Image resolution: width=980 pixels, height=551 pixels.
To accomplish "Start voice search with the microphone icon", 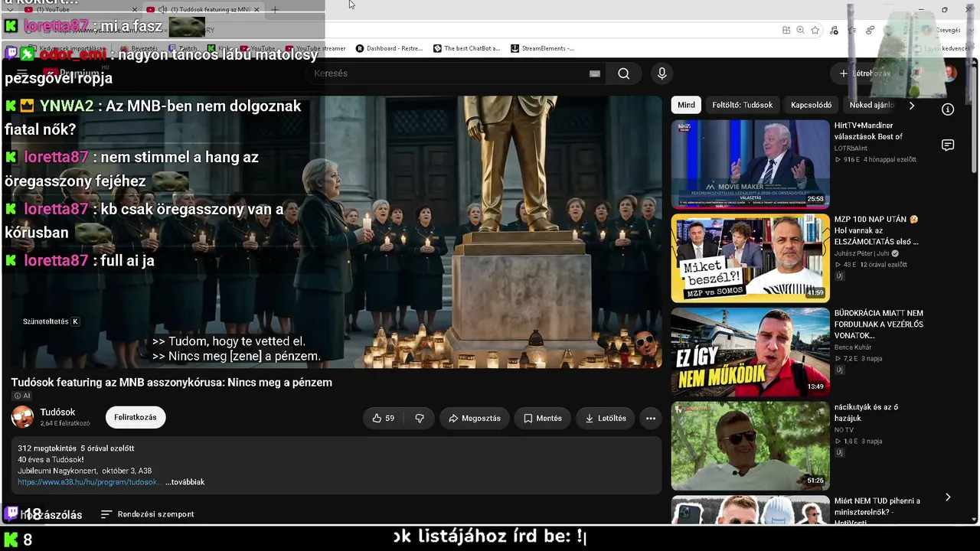I will click(662, 73).
